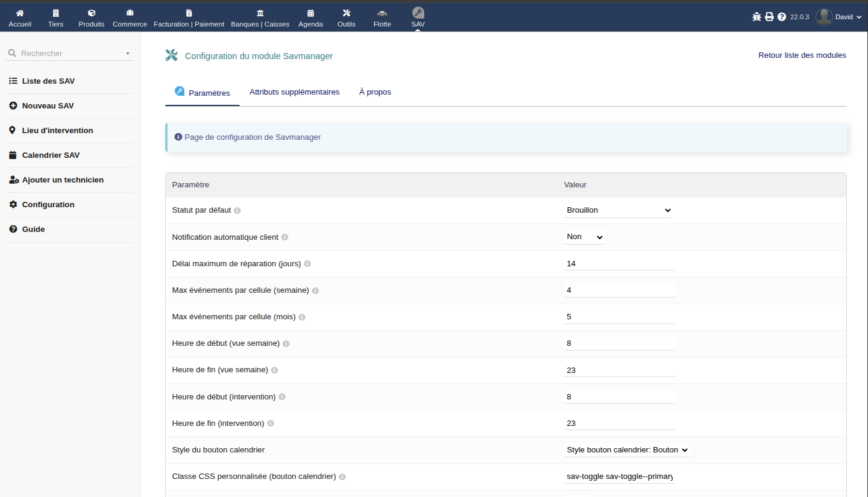Click the SAV wrench icon in top bar

418,13
